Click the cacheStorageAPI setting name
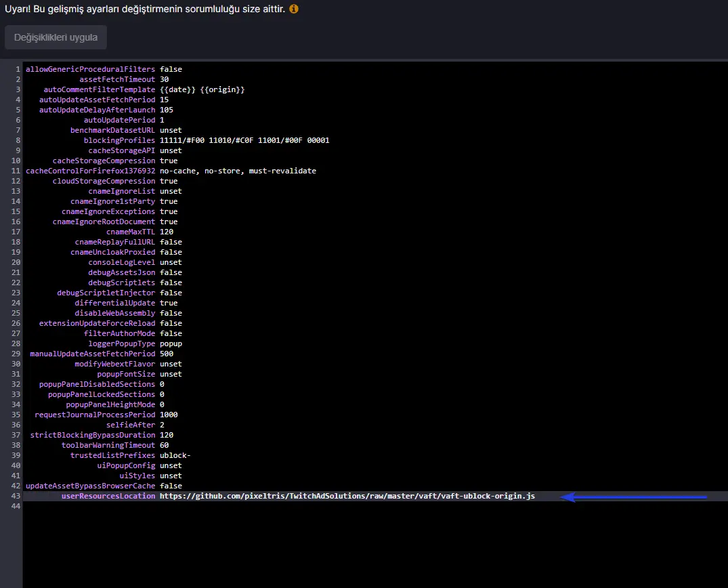The height and width of the screenshot is (588, 728). (122, 150)
